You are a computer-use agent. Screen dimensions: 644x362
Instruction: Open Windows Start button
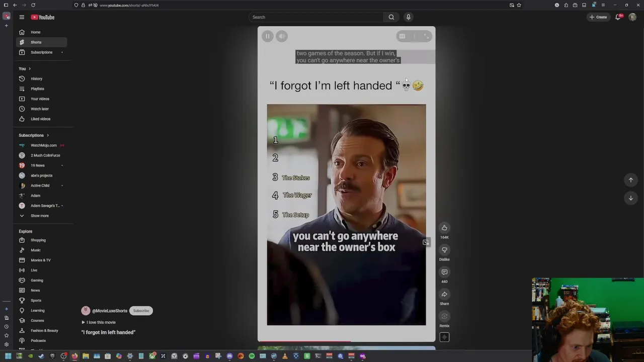[x=8, y=356]
